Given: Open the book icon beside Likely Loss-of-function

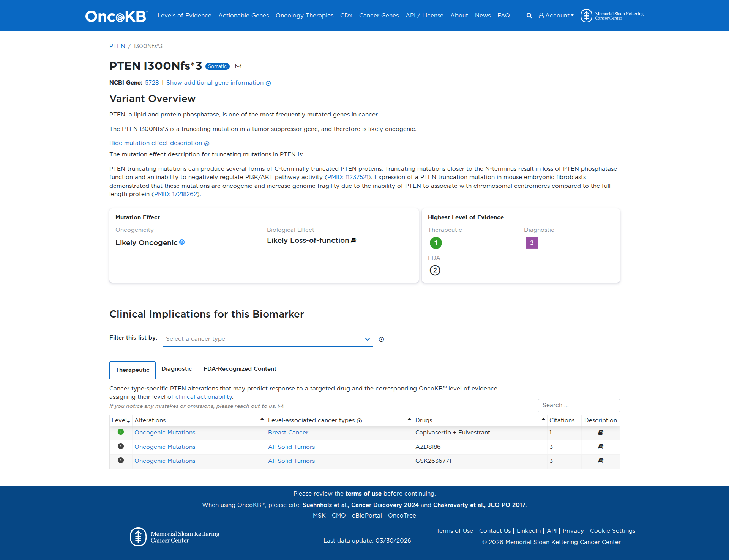Looking at the screenshot, I should pos(353,241).
